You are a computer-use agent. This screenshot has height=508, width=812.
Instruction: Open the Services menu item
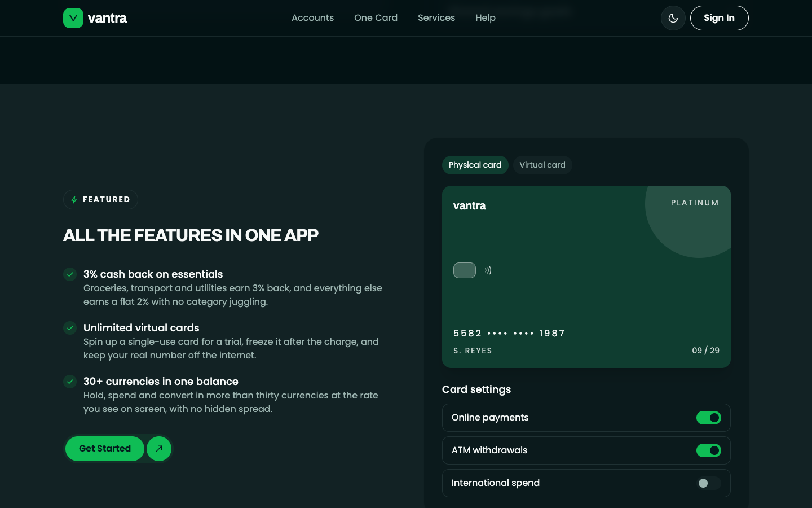pos(436,18)
